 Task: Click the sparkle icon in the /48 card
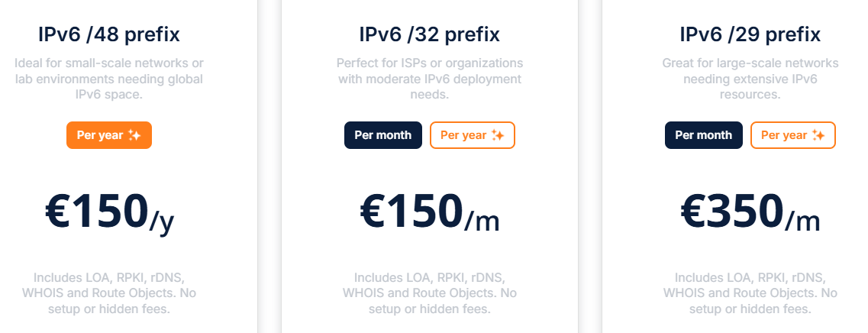[134, 135]
